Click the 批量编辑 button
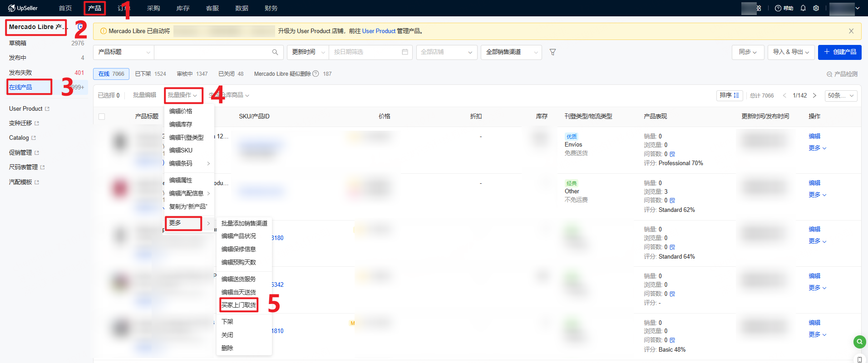Viewport: 868px width, 363px height. pyautogui.click(x=144, y=95)
